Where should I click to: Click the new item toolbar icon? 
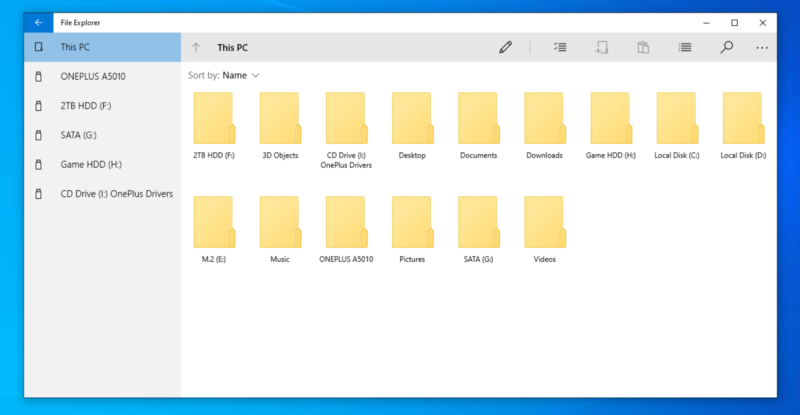(602, 47)
